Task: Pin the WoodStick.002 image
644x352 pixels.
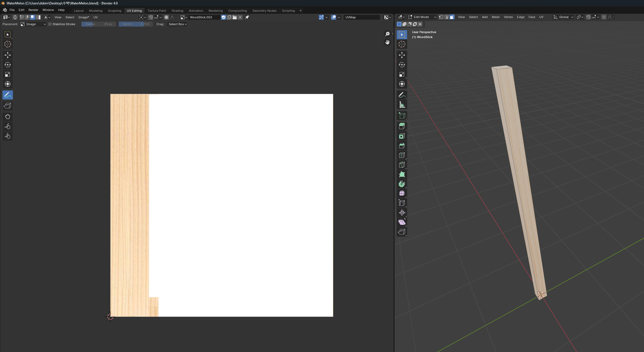Action: pos(247,17)
